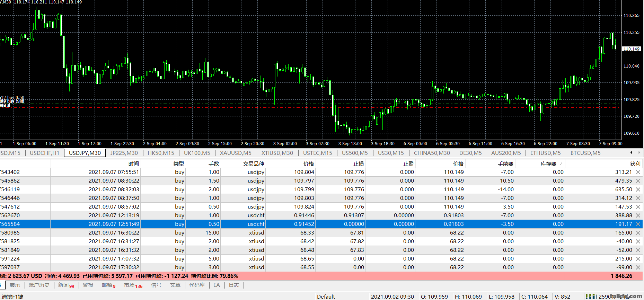Open the DE30,M5 chart tab
The height and width of the screenshot is (300, 644).
tap(470, 153)
